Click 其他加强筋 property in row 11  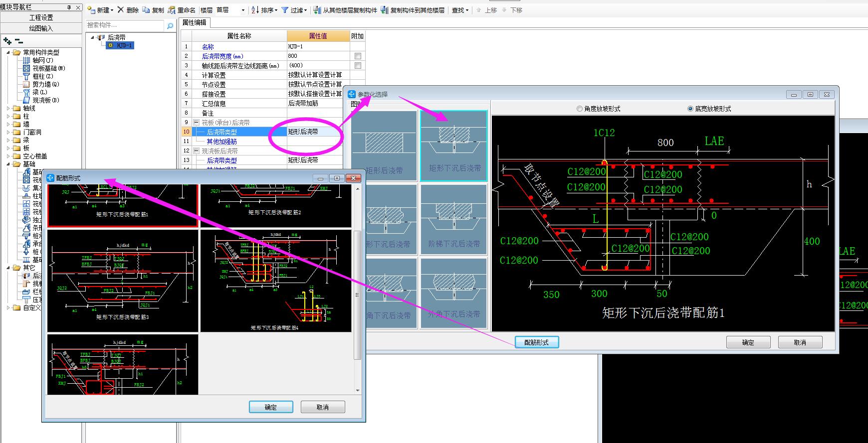pyautogui.click(x=222, y=142)
